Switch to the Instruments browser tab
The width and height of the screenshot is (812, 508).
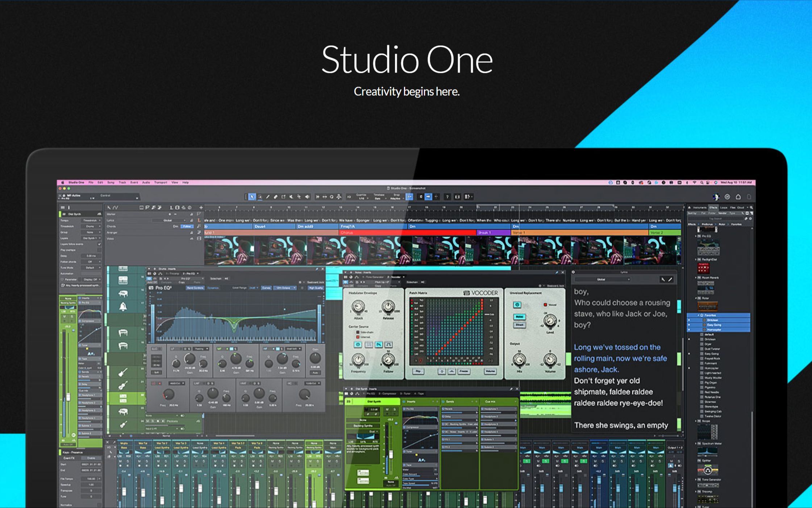coord(700,208)
